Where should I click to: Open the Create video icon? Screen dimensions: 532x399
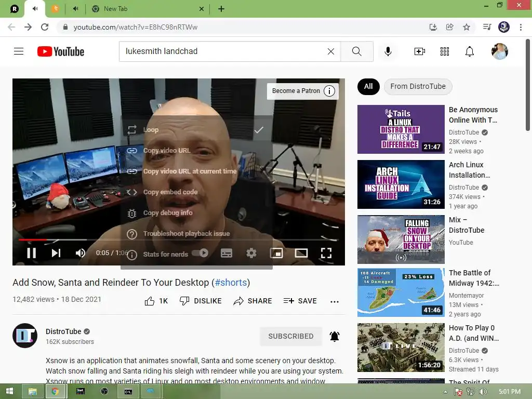coord(420,51)
